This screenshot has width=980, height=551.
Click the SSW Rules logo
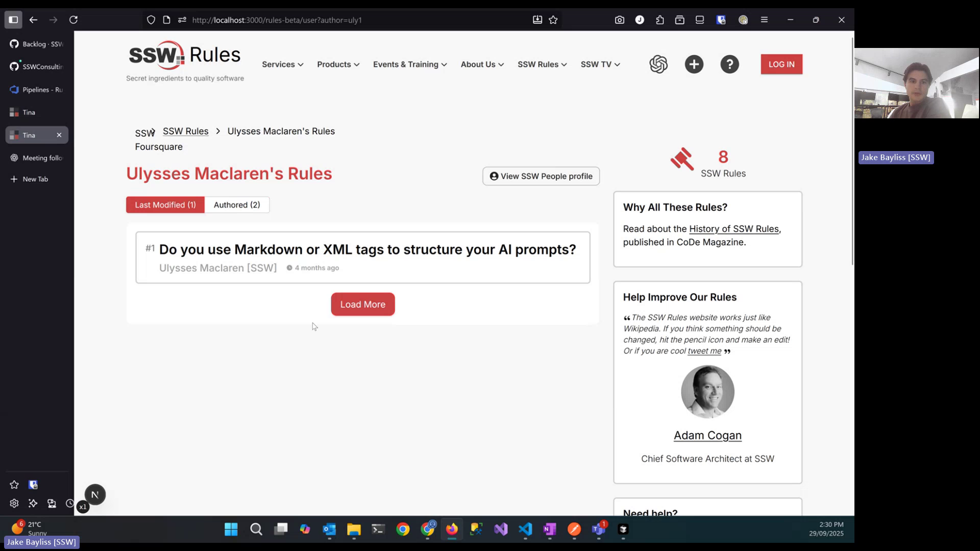185,55
